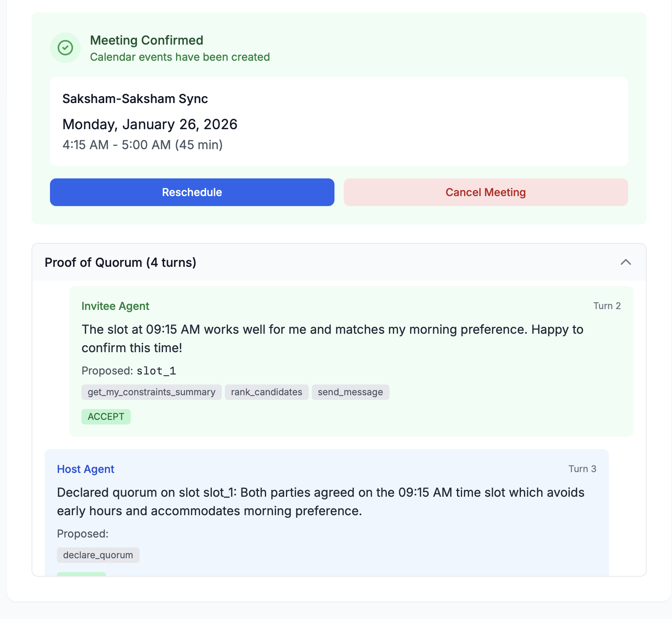Screen dimensions: 672x619
Task: Click the Meeting Confirmed heading
Action: (146, 40)
